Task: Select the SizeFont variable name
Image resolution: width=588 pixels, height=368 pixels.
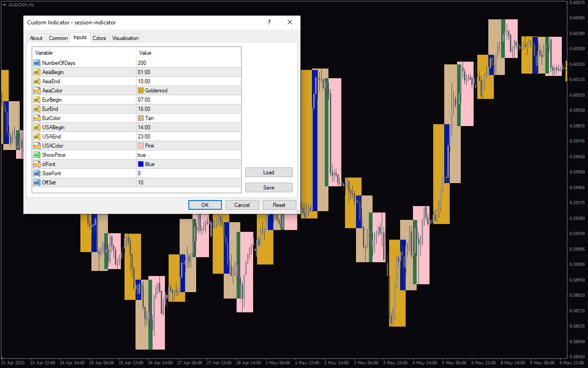Action: [51, 173]
